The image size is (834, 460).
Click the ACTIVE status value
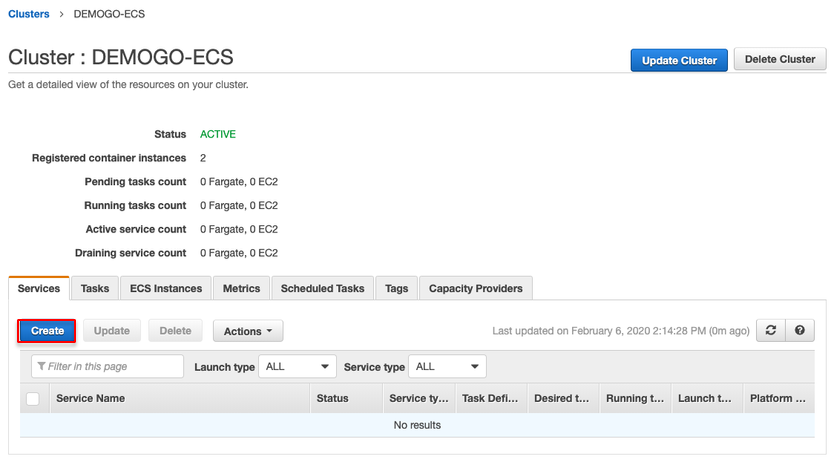[218, 134]
